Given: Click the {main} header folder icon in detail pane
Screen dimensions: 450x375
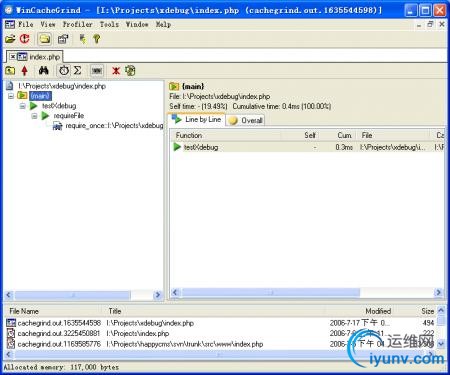Looking at the screenshot, I should tap(174, 86).
